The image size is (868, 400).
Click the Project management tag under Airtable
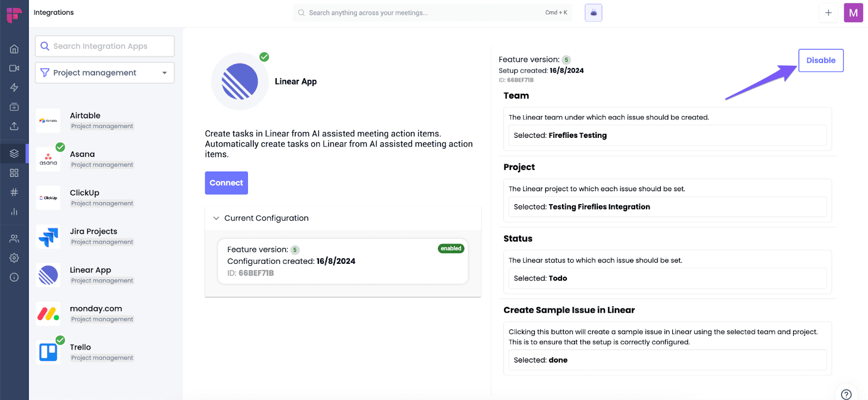pyautogui.click(x=102, y=126)
